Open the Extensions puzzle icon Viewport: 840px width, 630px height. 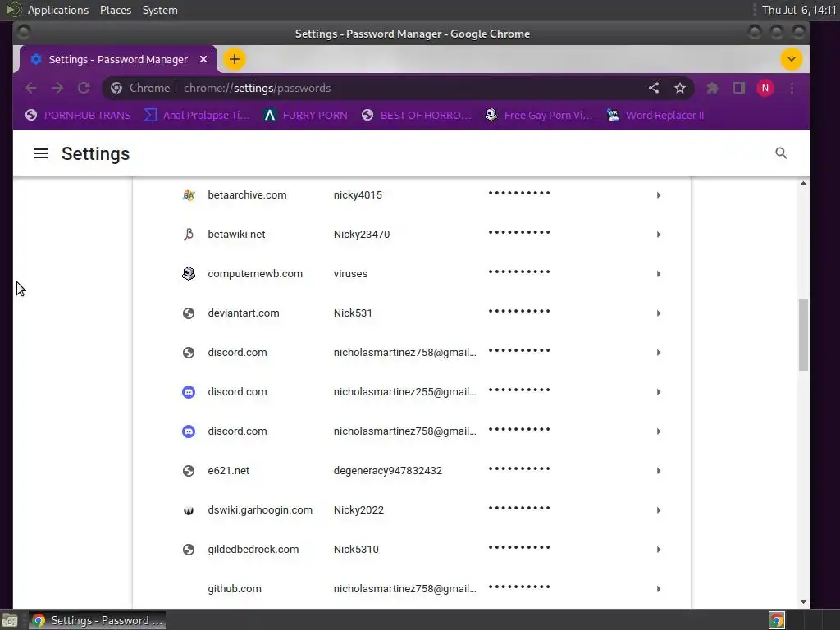point(712,88)
